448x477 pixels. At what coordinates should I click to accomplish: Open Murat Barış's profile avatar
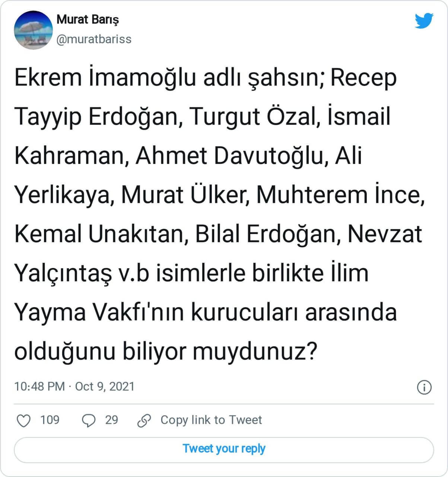point(33,30)
